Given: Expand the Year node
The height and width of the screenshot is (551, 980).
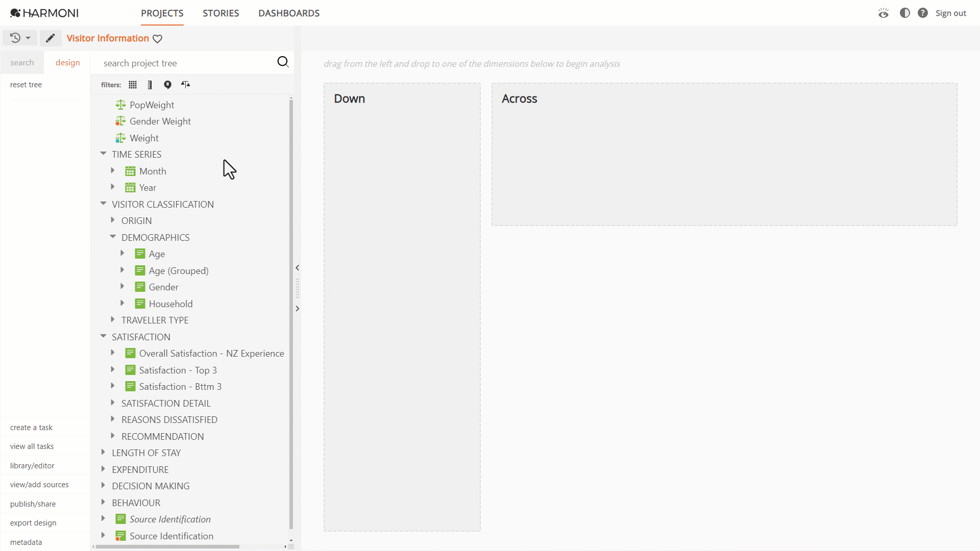Looking at the screenshot, I should 113,187.
